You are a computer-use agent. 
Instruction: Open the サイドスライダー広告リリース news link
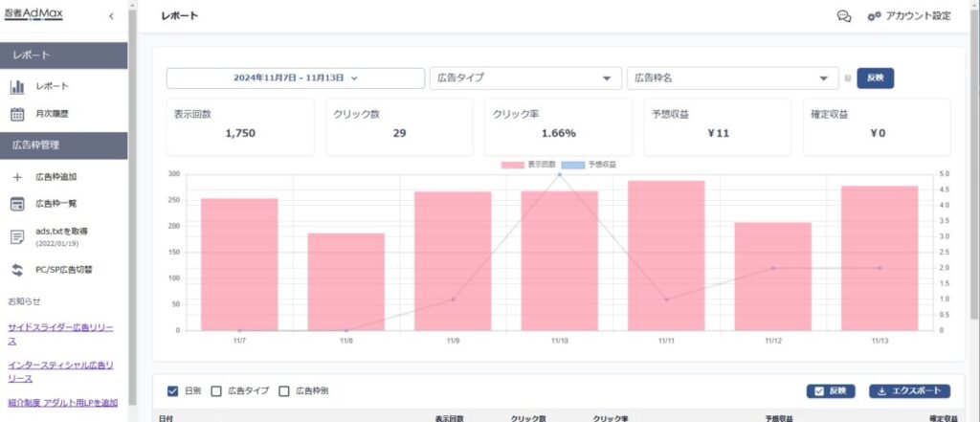pyautogui.click(x=60, y=333)
